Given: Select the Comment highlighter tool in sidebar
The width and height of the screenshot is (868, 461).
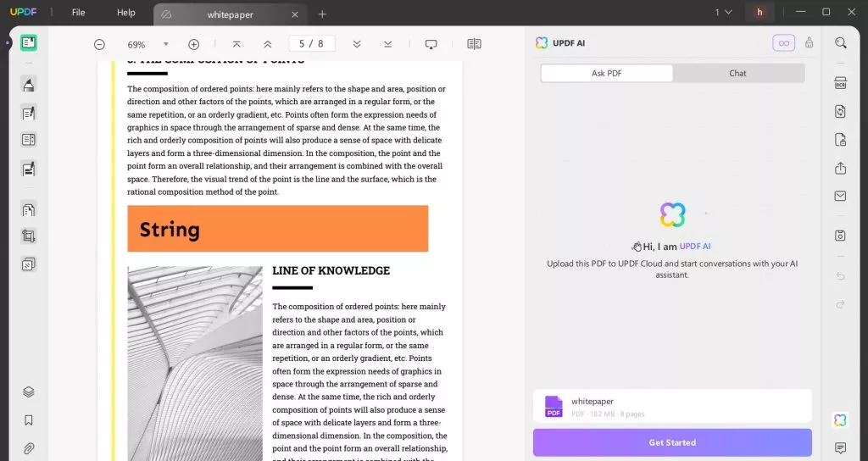Looking at the screenshot, I should tap(29, 84).
